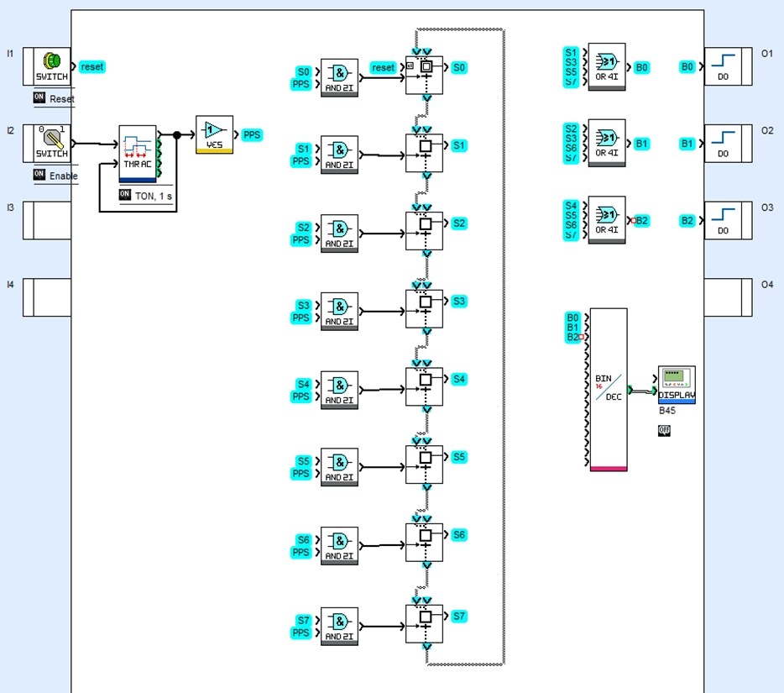The width and height of the screenshot is (784, 693).
Task: Toggle the ON indicator next to Reset
Action: (x=39, y=98)
